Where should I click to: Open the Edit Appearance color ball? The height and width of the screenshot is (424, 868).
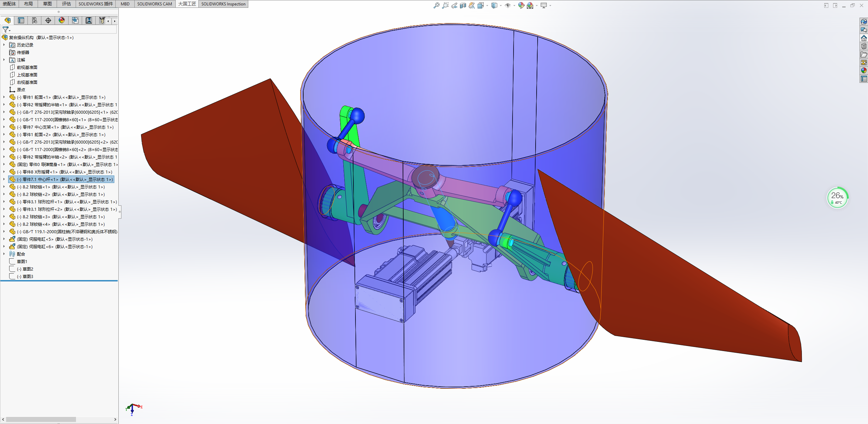click(521, 5)
